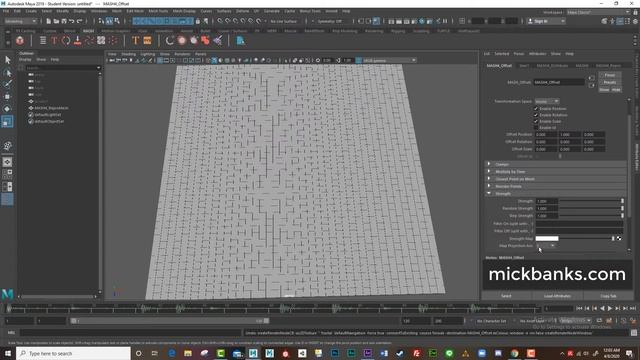Select the highlighted Scale tool
The width and height of the screenshot is (640, 360).
click(7, 121)
